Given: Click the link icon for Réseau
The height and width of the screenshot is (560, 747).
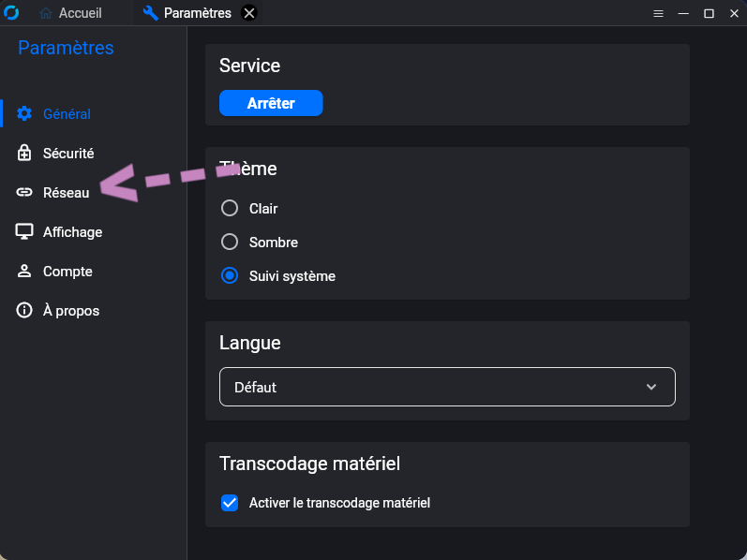Looking at the screenshot, I should [24, 193].
